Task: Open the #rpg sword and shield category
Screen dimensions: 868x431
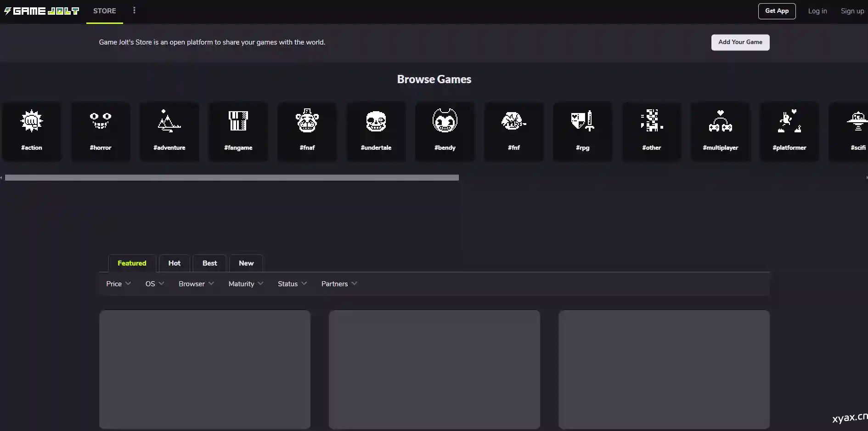Action: [583, 130]
